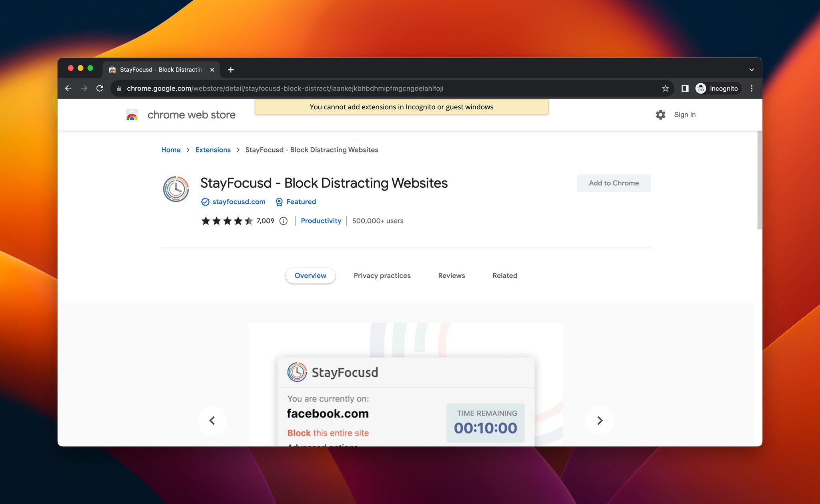820x504 pixels.
Task: Click the right carousel arrow
Action: pos(600,420)
